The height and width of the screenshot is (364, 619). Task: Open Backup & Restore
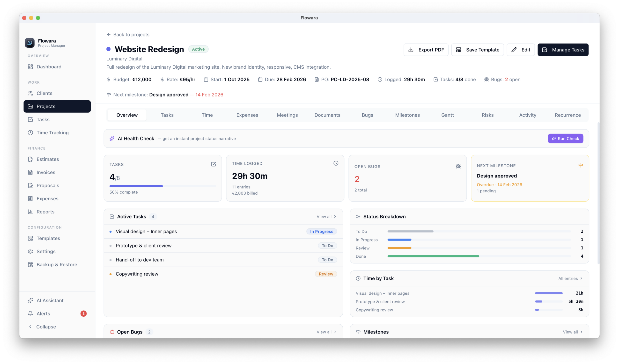tap(57, 264)
